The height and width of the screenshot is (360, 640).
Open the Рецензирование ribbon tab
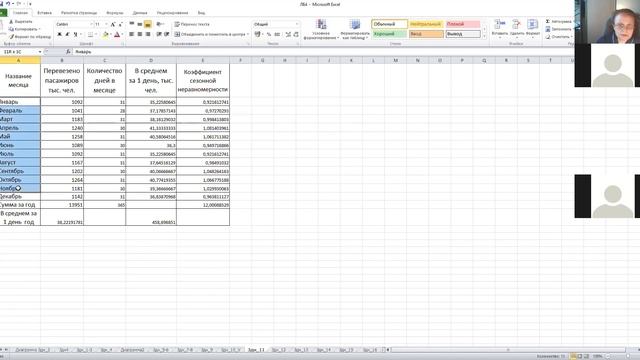(x=172, y=13)
